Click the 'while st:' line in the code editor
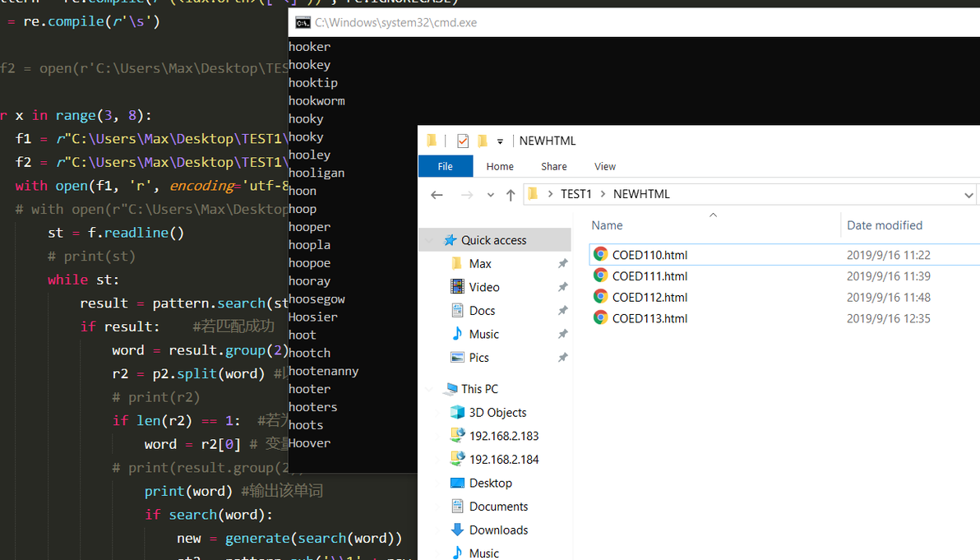The width and height of the screenshot is (980, 560). tap(83, 280)
